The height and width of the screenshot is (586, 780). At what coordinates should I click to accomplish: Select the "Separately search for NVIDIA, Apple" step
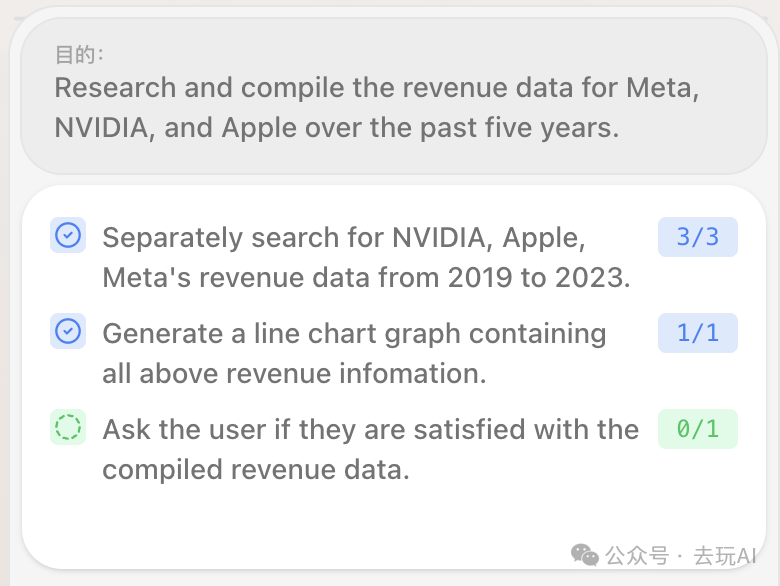(344, 238)
